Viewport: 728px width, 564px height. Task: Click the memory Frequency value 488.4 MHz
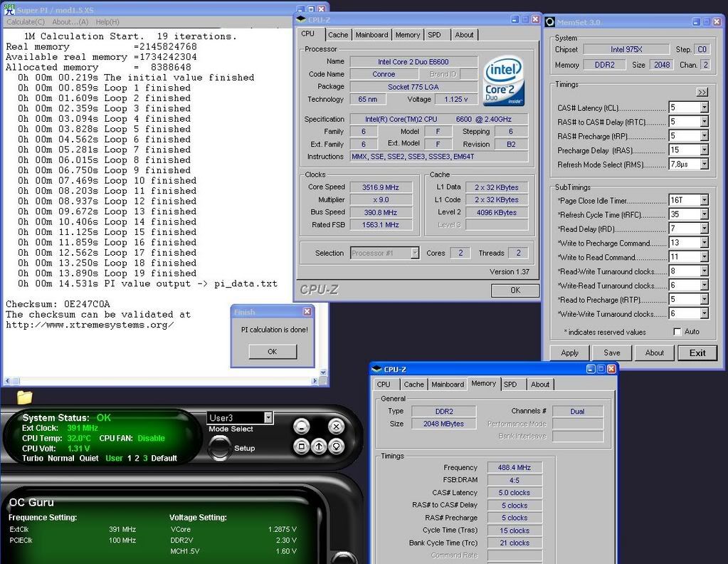pyautogui.click(x=515, y=467)
